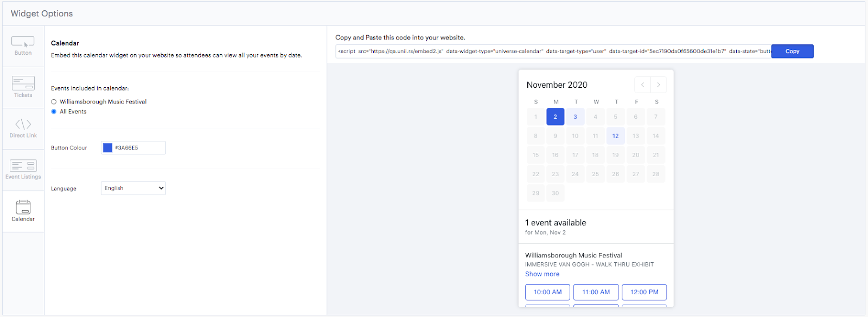
Task: Open the Button widget icon in sidebar
Action: click(x=23, y=42)
